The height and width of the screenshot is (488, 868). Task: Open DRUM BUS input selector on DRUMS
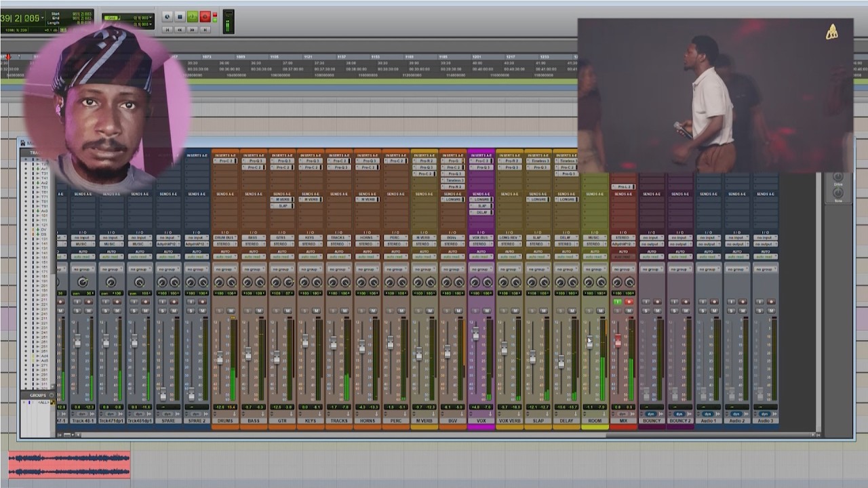[x=224, y=238]
